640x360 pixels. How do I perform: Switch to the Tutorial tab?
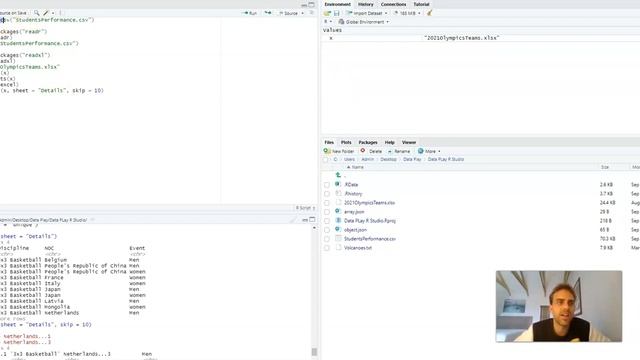[421, 4]
